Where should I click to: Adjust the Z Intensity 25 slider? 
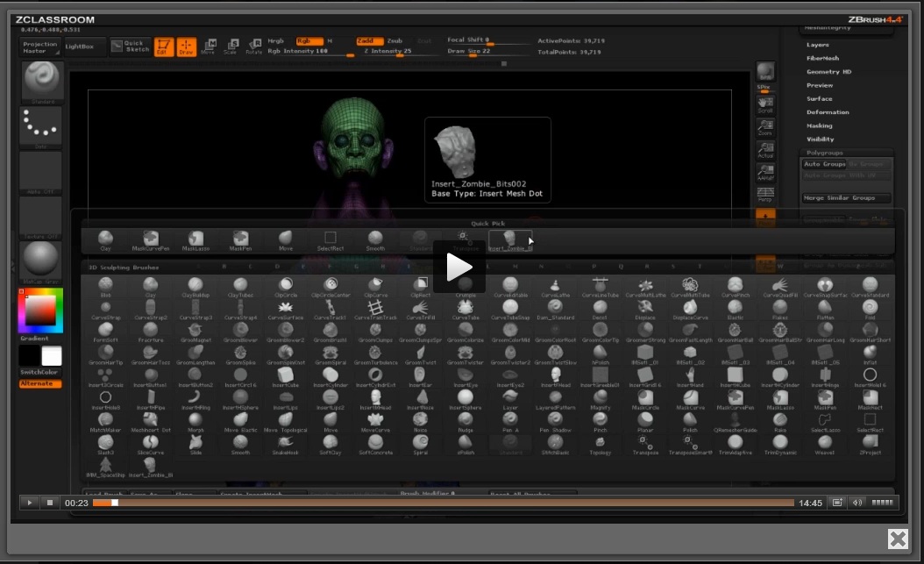coord(389,52)
